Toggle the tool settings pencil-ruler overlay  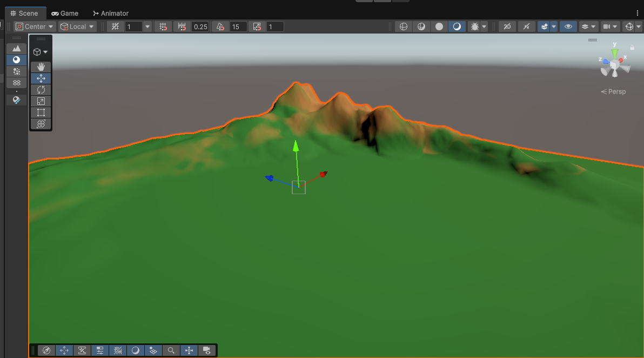point(82,350)
